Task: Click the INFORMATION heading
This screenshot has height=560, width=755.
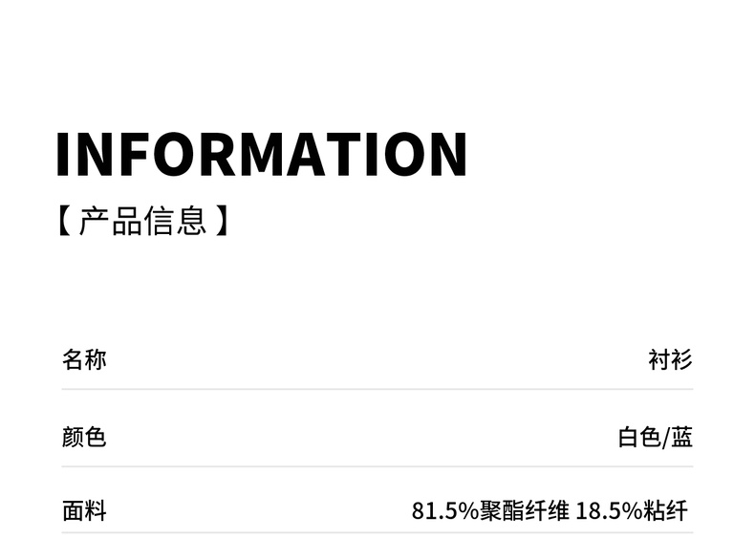Action: pyautogui.click(x=261, y=154)
